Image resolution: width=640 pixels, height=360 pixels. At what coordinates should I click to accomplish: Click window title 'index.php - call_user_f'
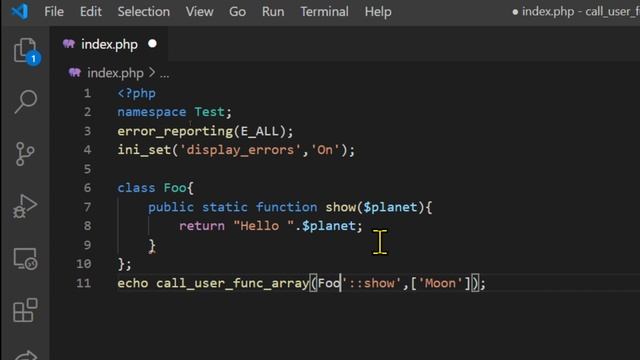580,11
